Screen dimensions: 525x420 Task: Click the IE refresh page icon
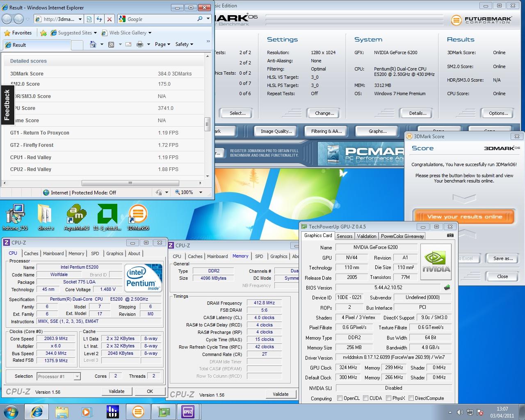(99, 19)
